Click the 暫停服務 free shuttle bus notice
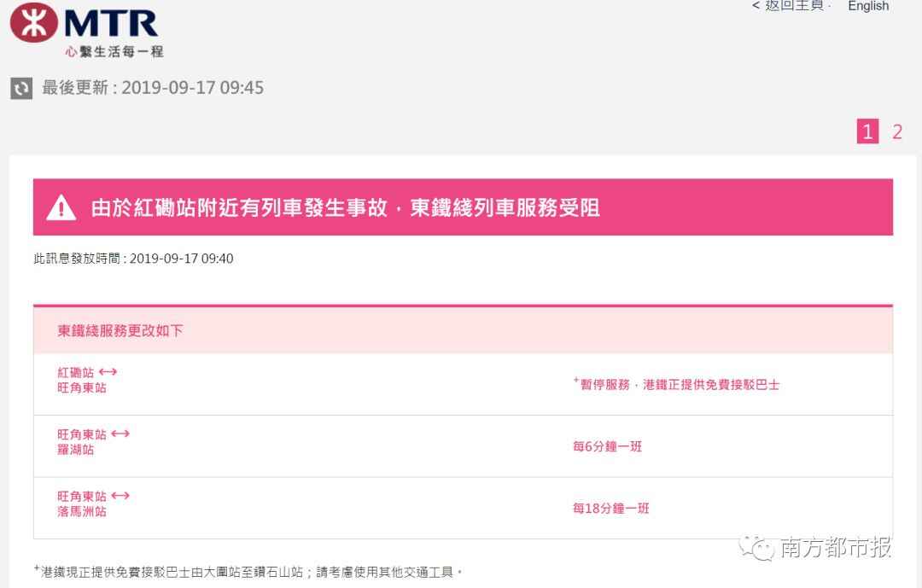The height and width of the screenshot is (588, 922). (x=676, y=385)
